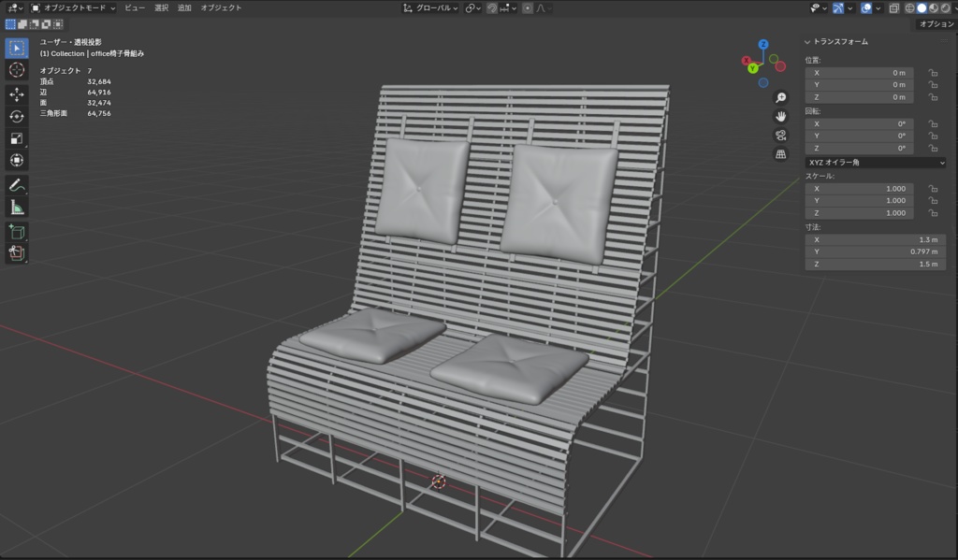Screen dimensions: 958x560
Task: Choose the Add Cube tool
Action: click(17, 232)
